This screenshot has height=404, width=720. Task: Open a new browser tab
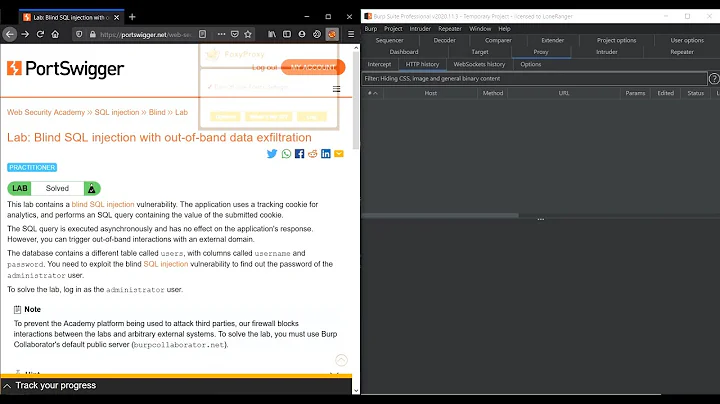pyautogui.click(x=132, y=17)
